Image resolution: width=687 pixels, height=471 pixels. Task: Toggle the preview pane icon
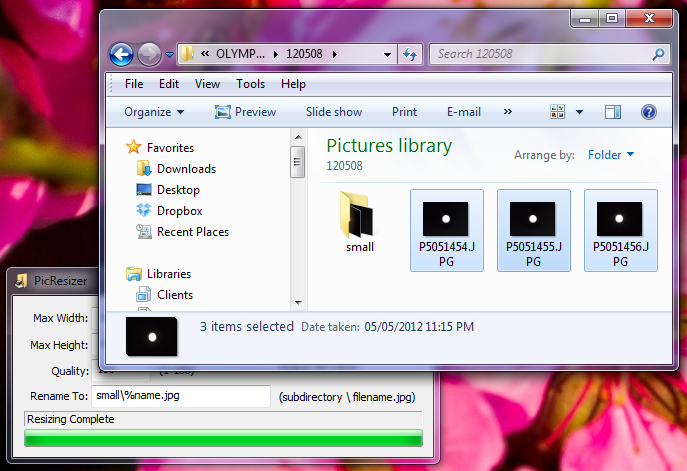[614, 112]
